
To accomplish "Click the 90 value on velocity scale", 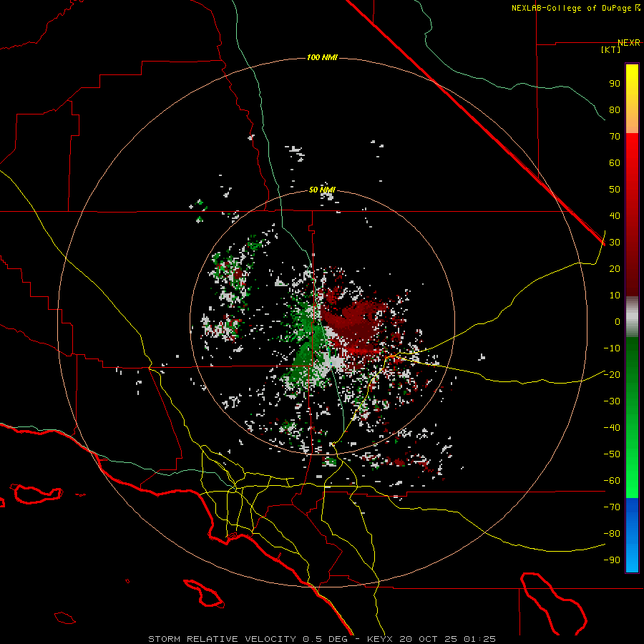I will (x=615, y=84).
